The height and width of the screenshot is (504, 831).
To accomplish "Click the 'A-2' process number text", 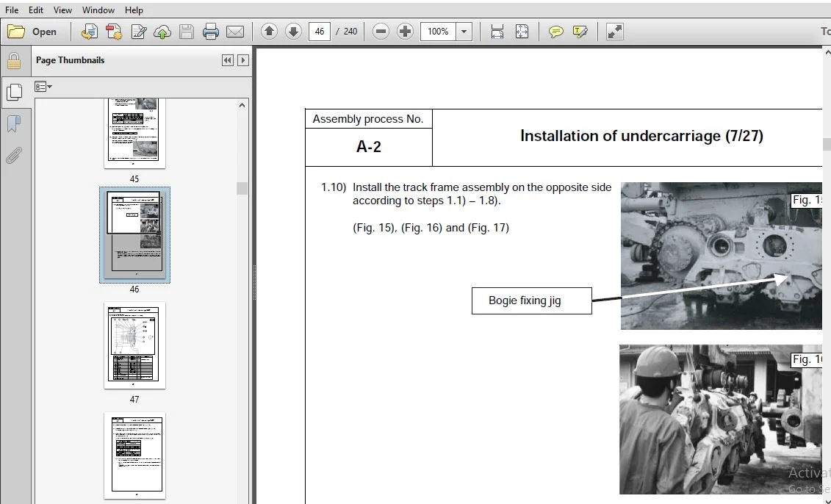I will 368,147.
